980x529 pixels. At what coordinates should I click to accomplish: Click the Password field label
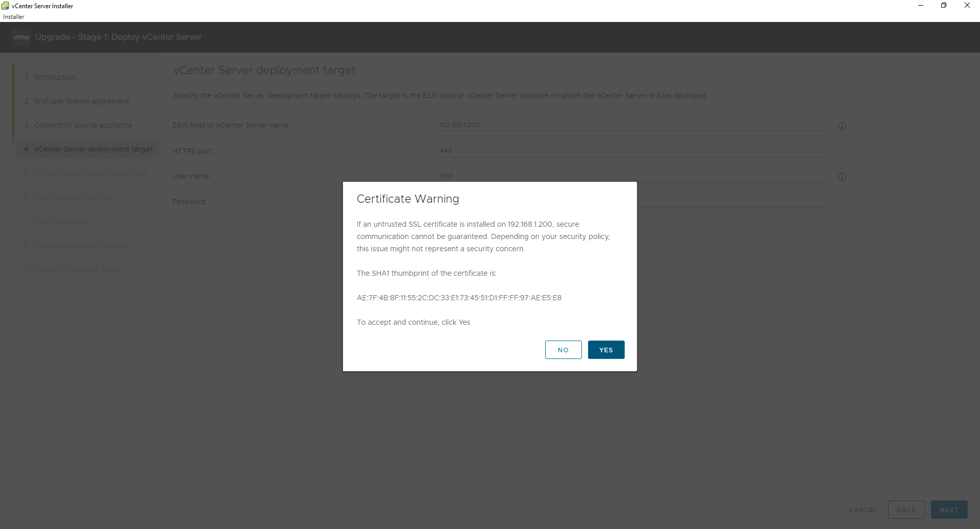[189, 202]
